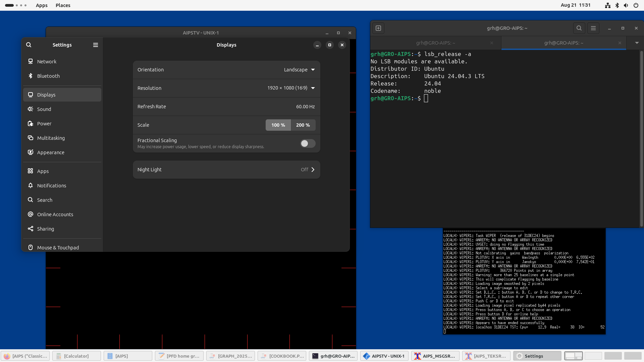
Task: Open the Resolution 1920 × 1080 dropdown
Action: tap(291, 88)
